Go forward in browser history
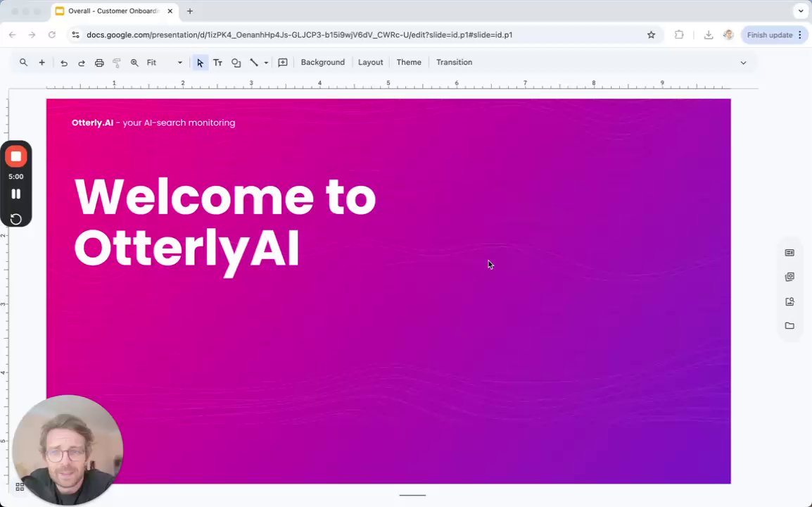This screenshot has height=507, width=812. [32, 35]
